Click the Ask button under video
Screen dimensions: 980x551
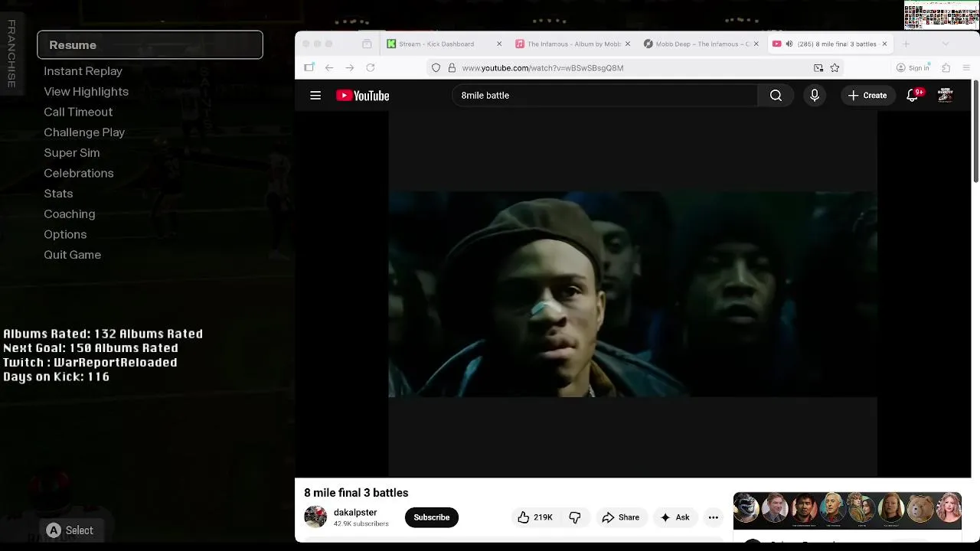tap(675, 517)
